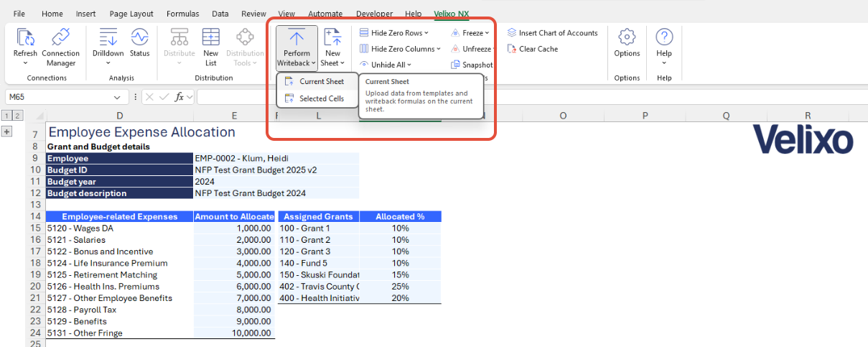
Task: Click the Freeze command
Action: click(470, 33)
